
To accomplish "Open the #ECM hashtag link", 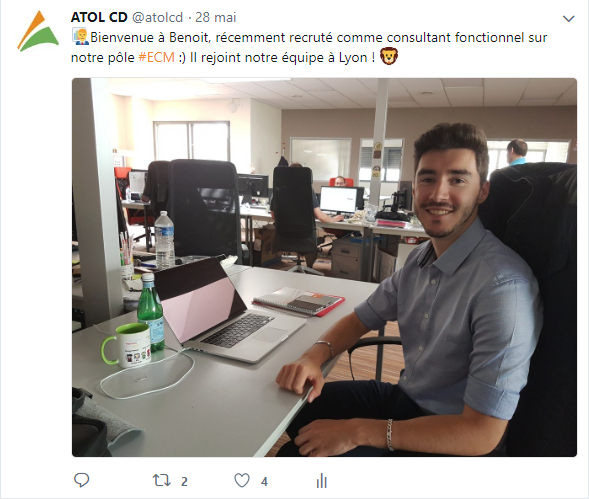I will [156, 57].
